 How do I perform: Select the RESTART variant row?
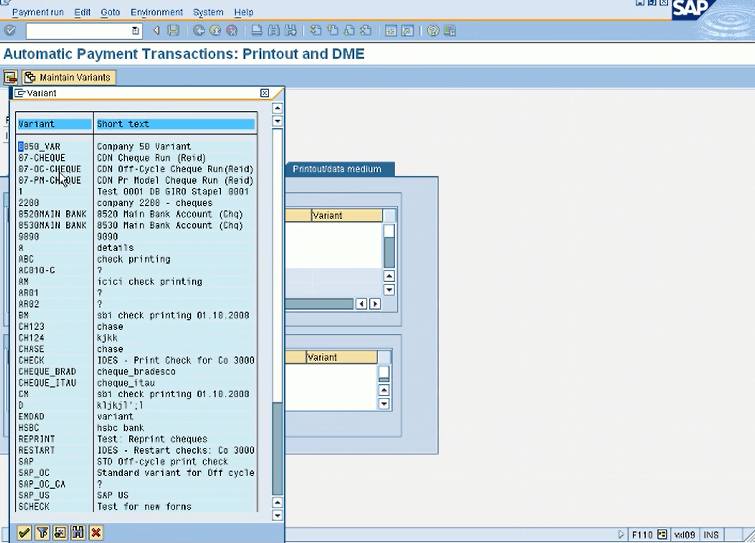136,451
